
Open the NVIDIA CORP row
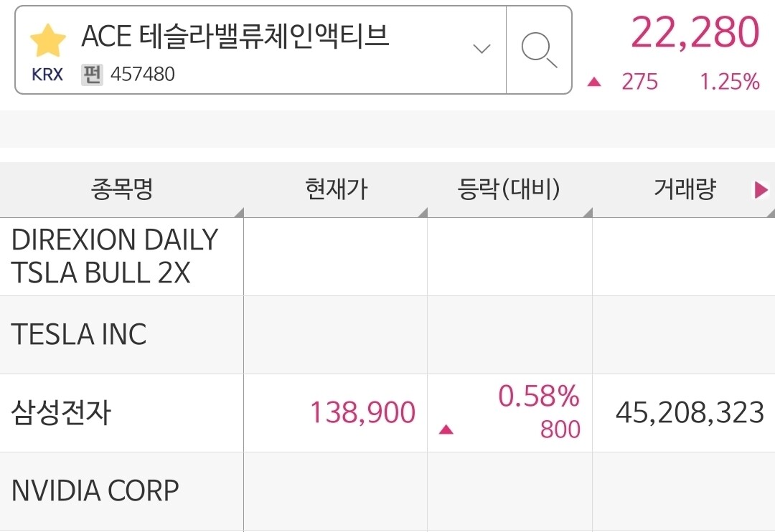coord(387,491)
